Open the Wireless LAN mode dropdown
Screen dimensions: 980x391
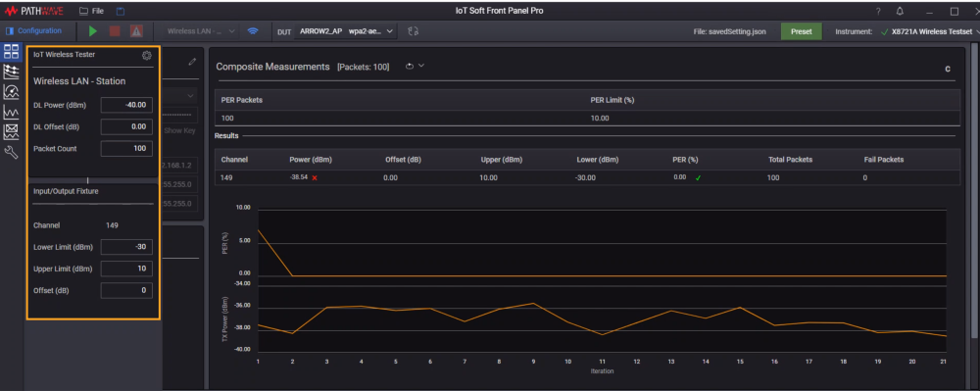pos(201,31)
